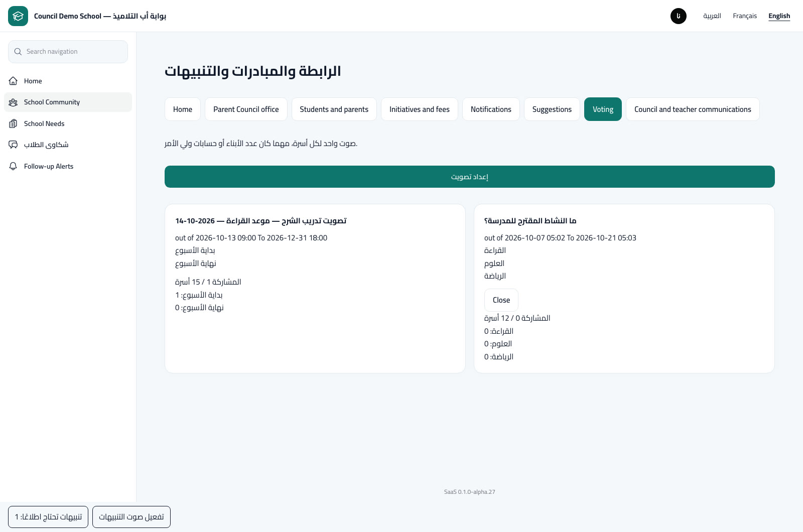Click the version text SaaS 0.1.0-alpha.27
803x532 pixels.
[x=470, y=492]
